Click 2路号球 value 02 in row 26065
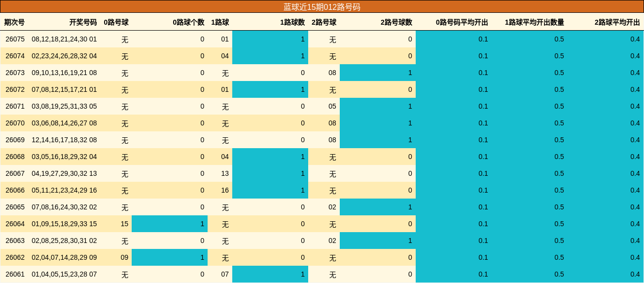Screen dimensions: 644x283 pyautogui.click(x=332, y=207)
